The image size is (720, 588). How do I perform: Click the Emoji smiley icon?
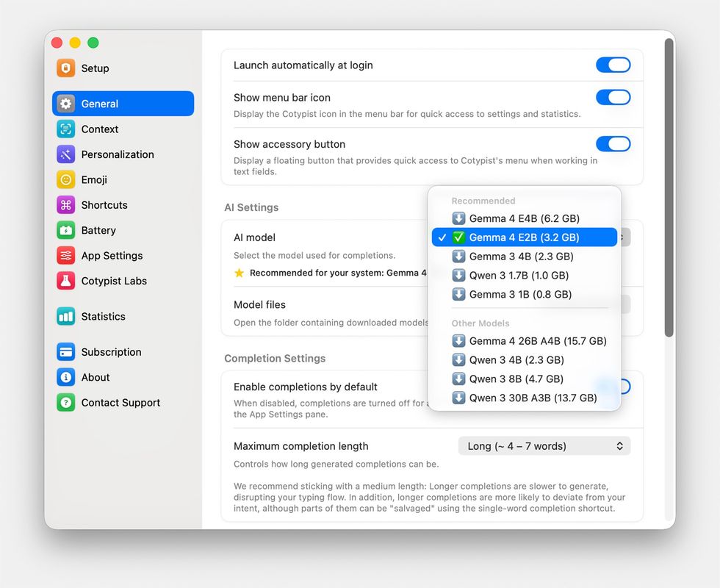[65, 179]
